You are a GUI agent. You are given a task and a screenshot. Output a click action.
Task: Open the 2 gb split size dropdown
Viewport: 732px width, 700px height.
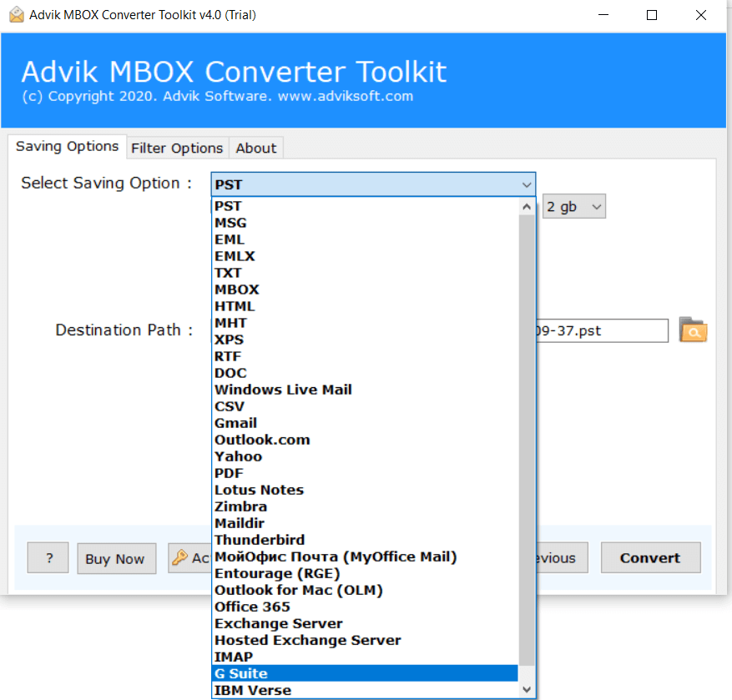573,206
